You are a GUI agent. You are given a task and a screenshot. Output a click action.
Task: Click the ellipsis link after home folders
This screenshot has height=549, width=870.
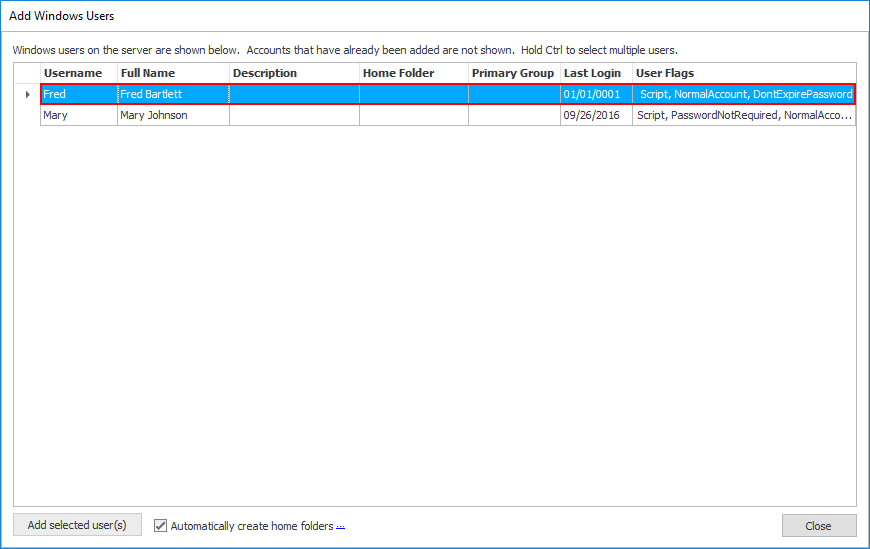click(x=340, y=526)
